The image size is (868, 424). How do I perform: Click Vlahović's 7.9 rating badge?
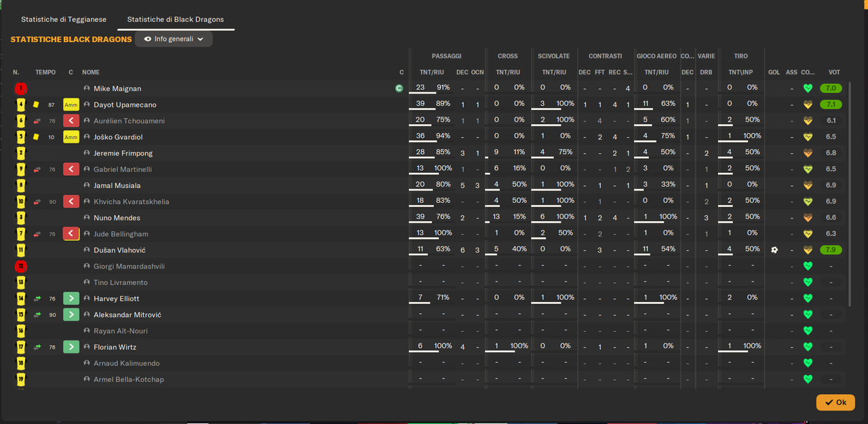831,250
